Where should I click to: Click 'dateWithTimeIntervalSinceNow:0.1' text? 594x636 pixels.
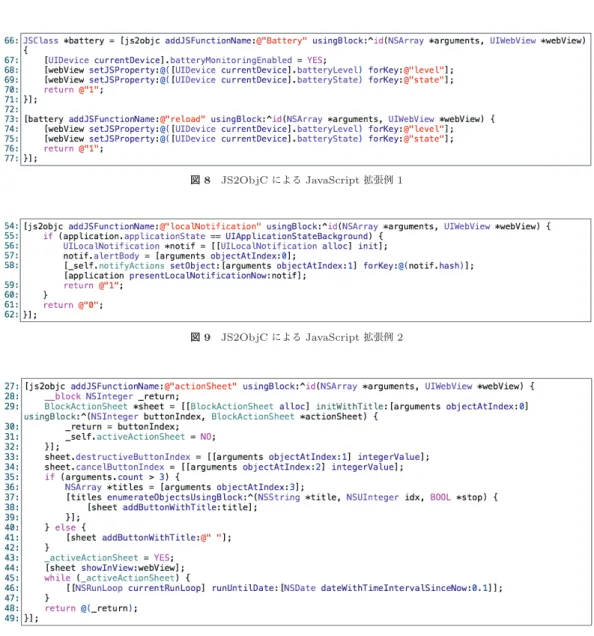coord(405,588)
